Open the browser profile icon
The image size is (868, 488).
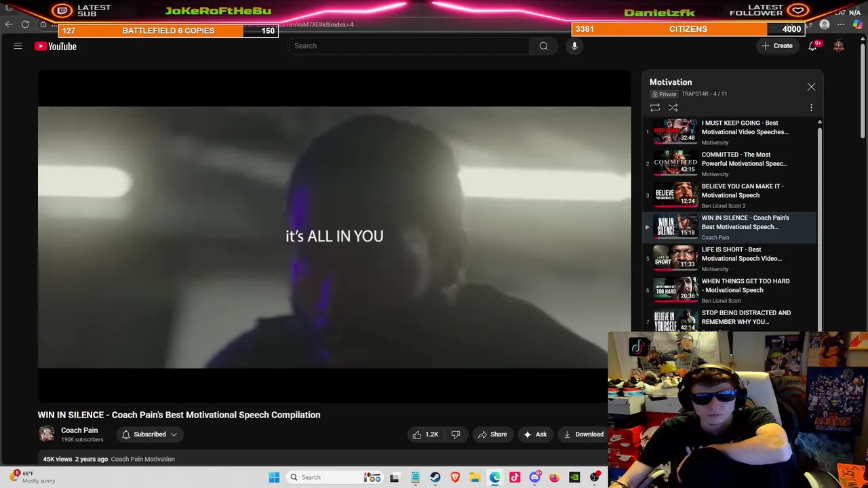coord(825,24)
